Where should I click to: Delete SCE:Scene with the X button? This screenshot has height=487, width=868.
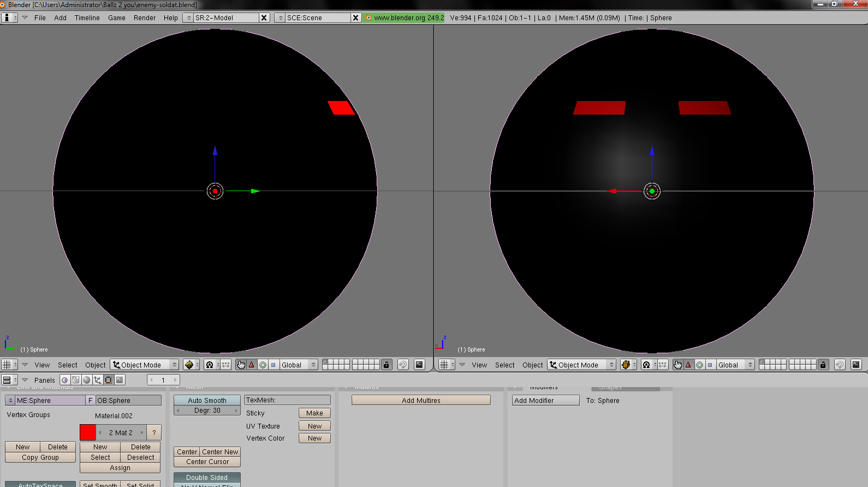click(x=356, y=17)
